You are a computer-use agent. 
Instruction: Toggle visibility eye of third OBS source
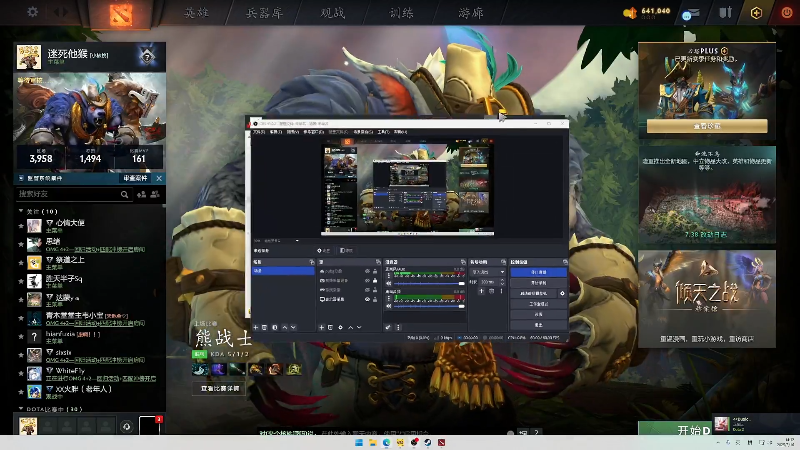point(367,290)
